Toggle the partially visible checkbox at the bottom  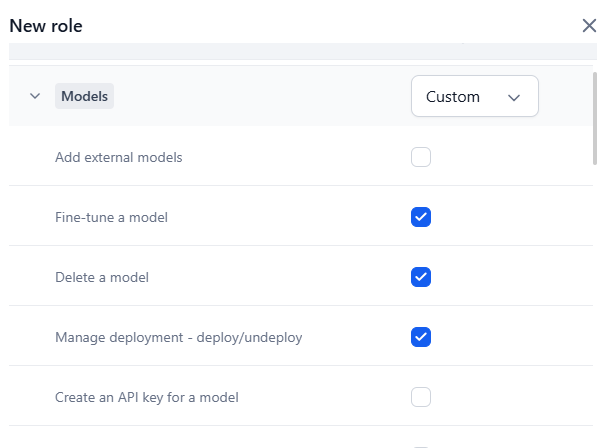click(x=421, y=445)
